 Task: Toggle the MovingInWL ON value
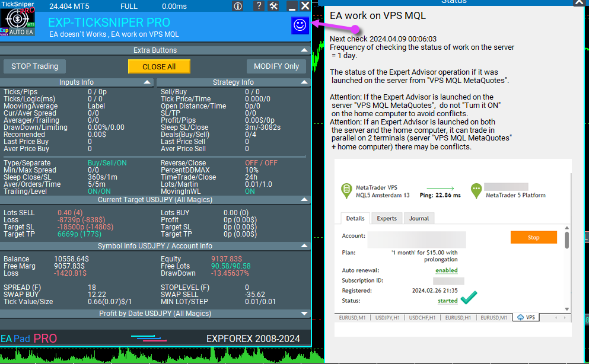pos(250,191)
